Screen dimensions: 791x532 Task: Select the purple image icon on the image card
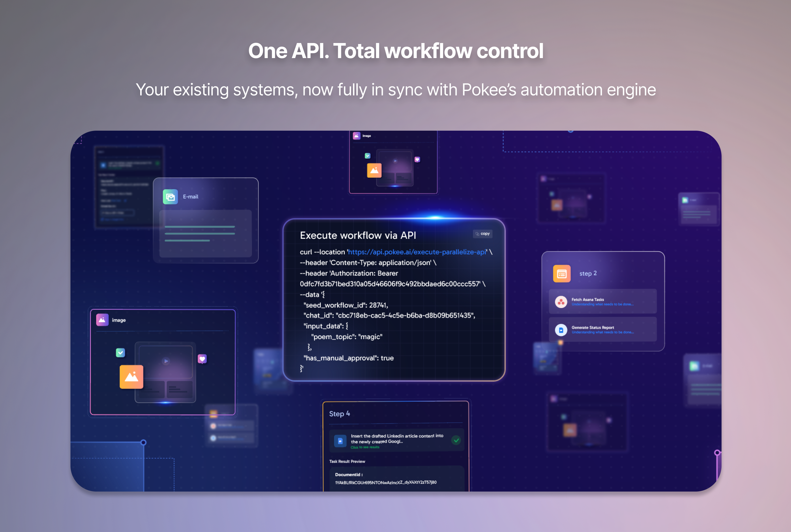(102, 320)
